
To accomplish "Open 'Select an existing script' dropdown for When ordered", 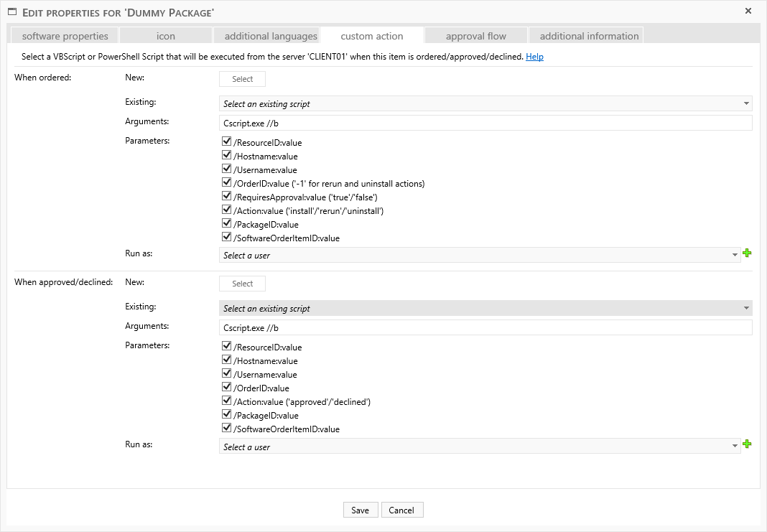I will click(x=485, y=104).
